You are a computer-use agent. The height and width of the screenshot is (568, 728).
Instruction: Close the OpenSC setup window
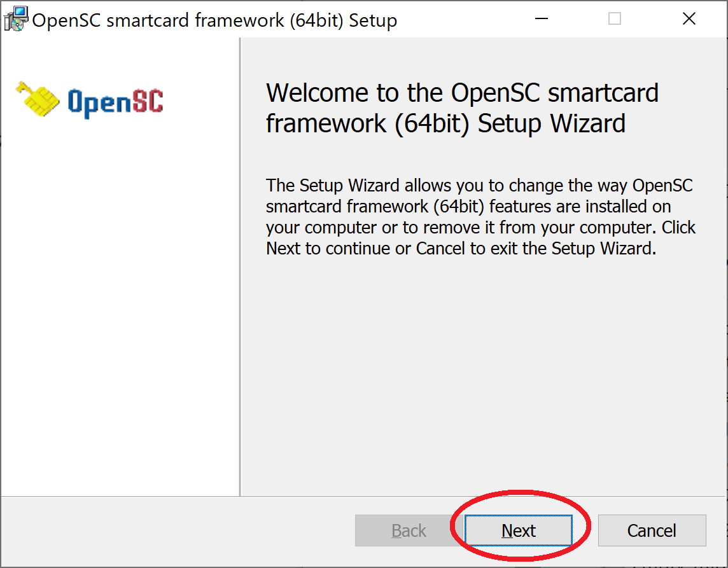(x=689, y=18)
